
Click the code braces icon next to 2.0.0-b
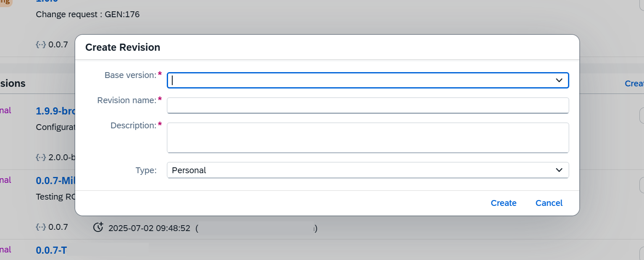(x=41, y=157)
